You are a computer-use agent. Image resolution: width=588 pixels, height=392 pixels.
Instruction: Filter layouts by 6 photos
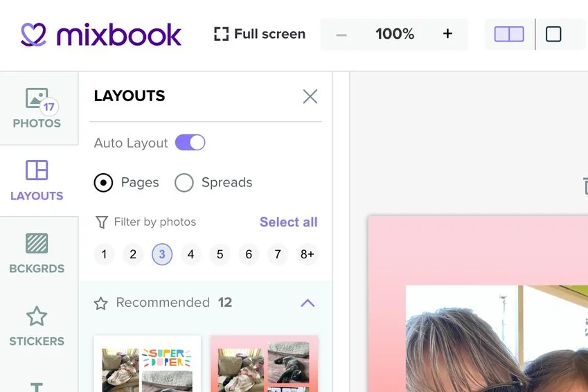pyautogui.click(x=249, y=254)
